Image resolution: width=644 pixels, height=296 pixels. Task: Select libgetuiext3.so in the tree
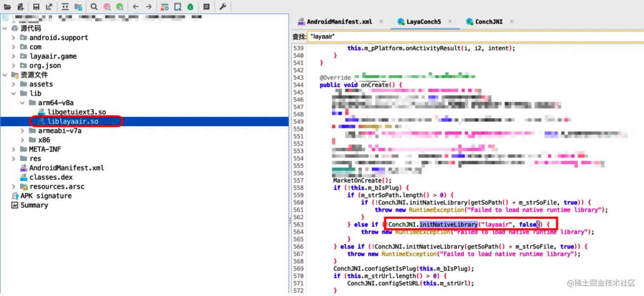click(x=77, y=112)
